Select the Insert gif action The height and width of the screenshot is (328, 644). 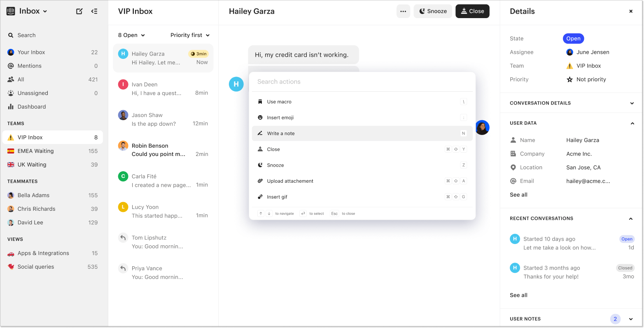point(362,197)
